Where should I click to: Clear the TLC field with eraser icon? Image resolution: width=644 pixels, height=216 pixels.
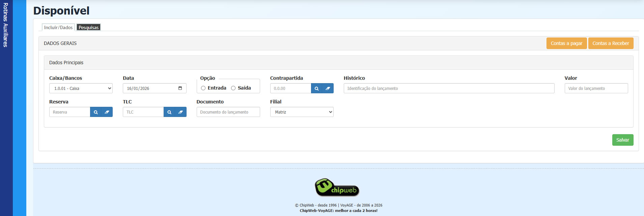180,112
